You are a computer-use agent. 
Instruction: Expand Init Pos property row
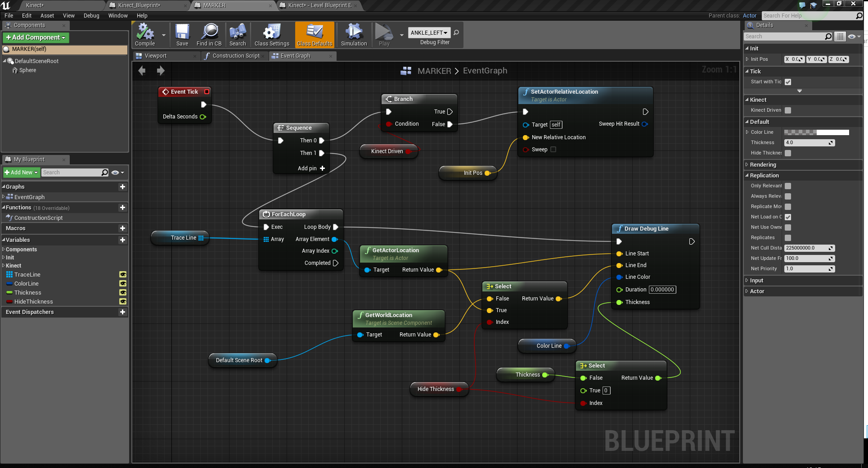pos(747,59)
